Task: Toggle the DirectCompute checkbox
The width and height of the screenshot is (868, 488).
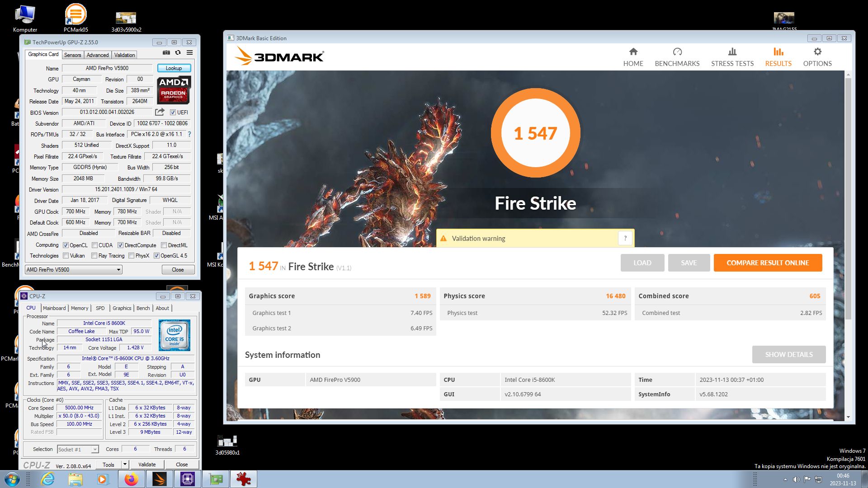Action: pyautogui.click(x=120, y=245)
